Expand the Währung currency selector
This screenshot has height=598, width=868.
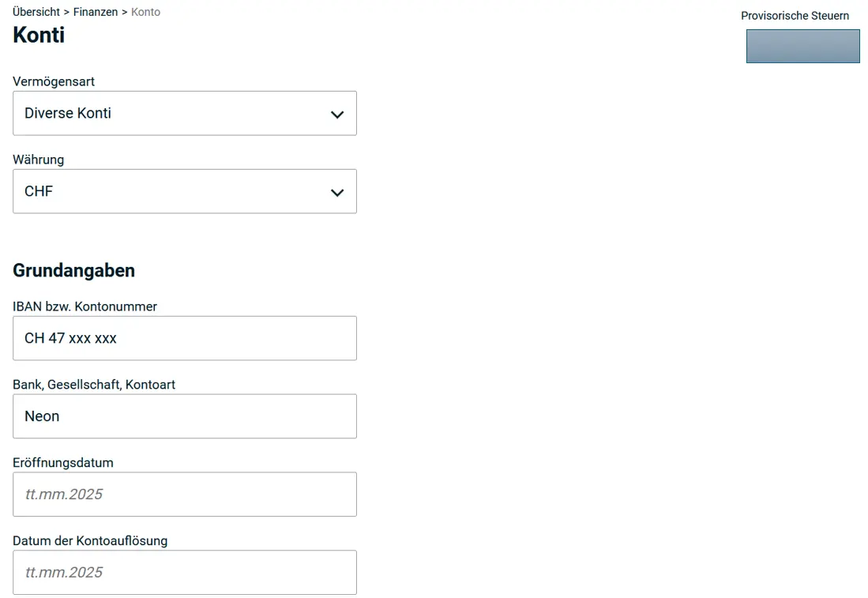click(184, 191)
